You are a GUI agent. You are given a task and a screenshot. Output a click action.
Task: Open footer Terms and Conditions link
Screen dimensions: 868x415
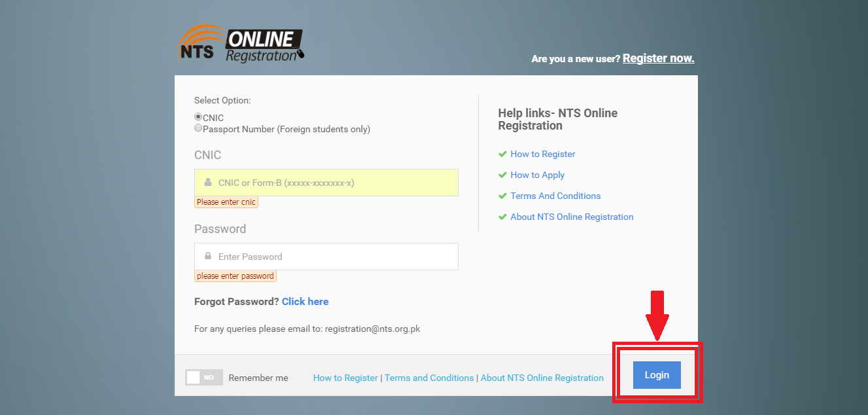click(429, 378)
